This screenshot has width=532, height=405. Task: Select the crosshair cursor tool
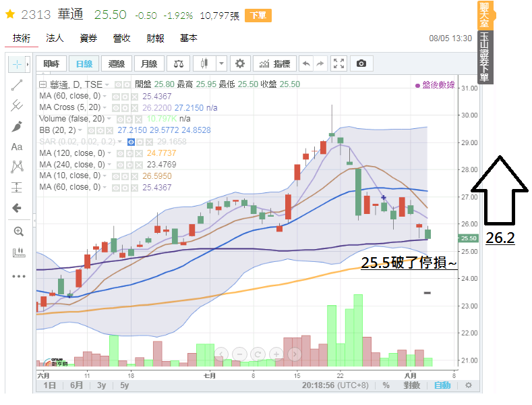point(17,64)
